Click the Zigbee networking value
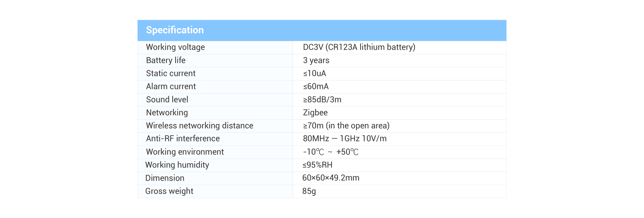644x218 pixels. point(315,113)
